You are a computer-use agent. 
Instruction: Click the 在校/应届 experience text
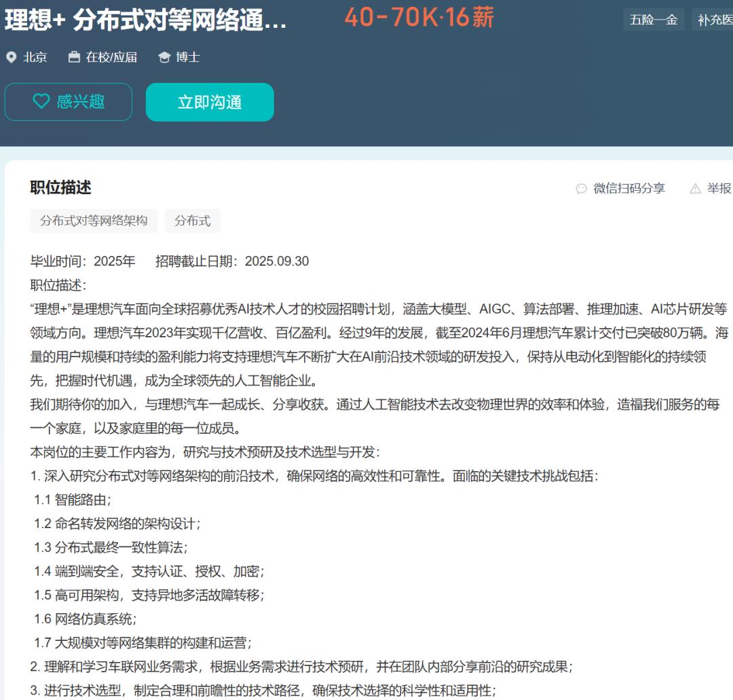[x=111, y=57]
